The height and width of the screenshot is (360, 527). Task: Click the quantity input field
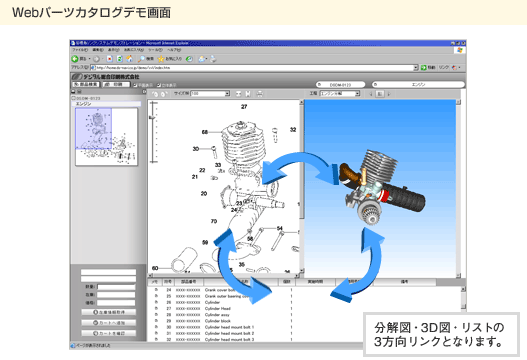click(x=116, y=287)
